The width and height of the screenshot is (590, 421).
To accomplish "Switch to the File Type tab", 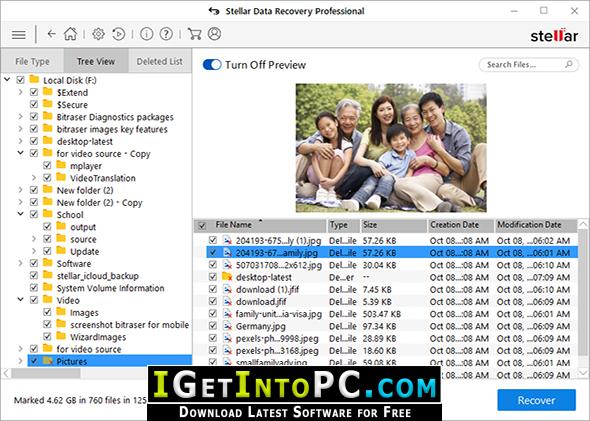I will click(x=32, y=61).
